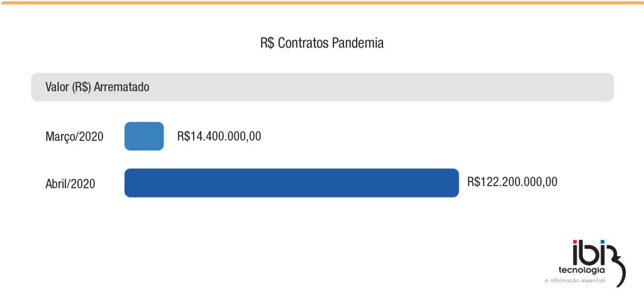Click the tagline a informação essencial
Screen dimensions: 644x304
pyautogui.click(x=574, y=280)
